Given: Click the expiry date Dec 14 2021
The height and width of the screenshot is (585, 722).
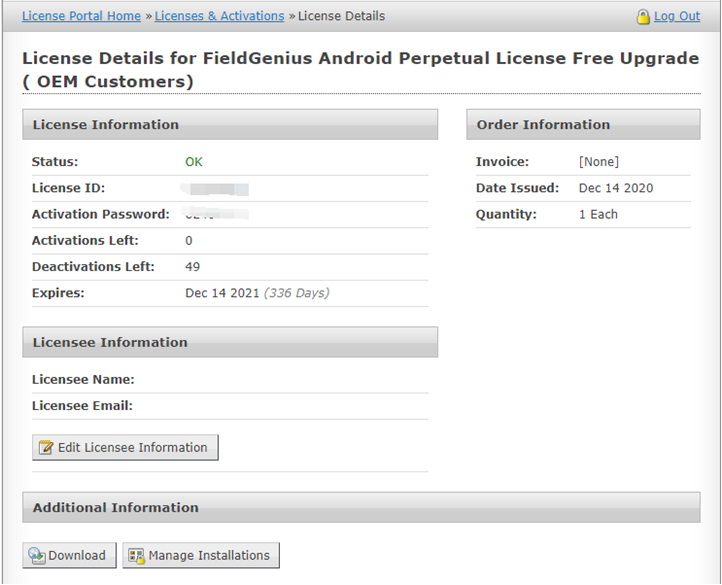Looking at the screenshot, I should [x=222, y=293].
